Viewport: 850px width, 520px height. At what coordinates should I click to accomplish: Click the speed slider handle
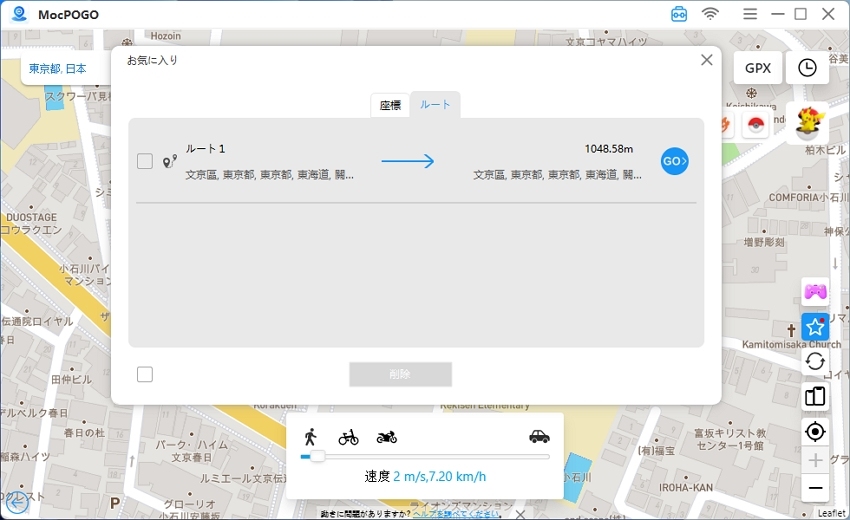click(x=317, y=457)
